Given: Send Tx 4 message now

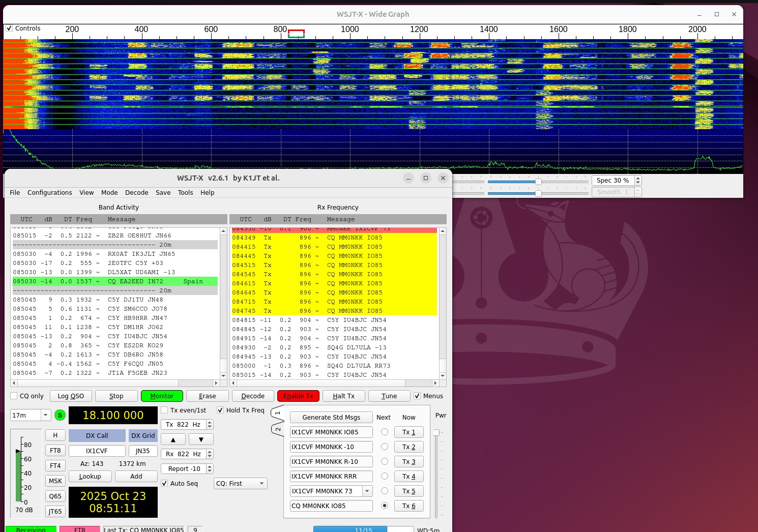Looking at the screenshot, I should click(x=409, y=477).
